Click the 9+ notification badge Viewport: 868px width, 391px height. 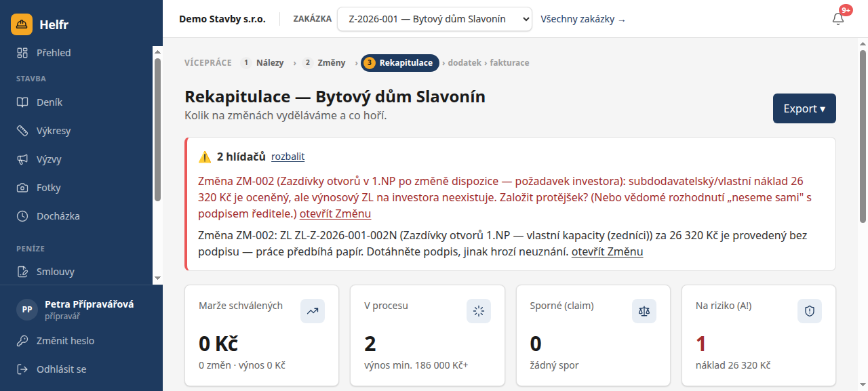tap(846, 10)
